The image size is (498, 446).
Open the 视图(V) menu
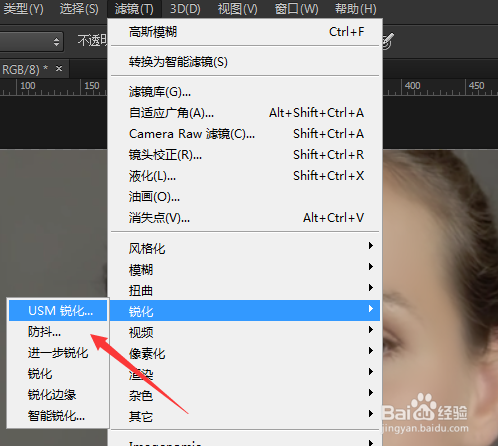pos(237,9)
